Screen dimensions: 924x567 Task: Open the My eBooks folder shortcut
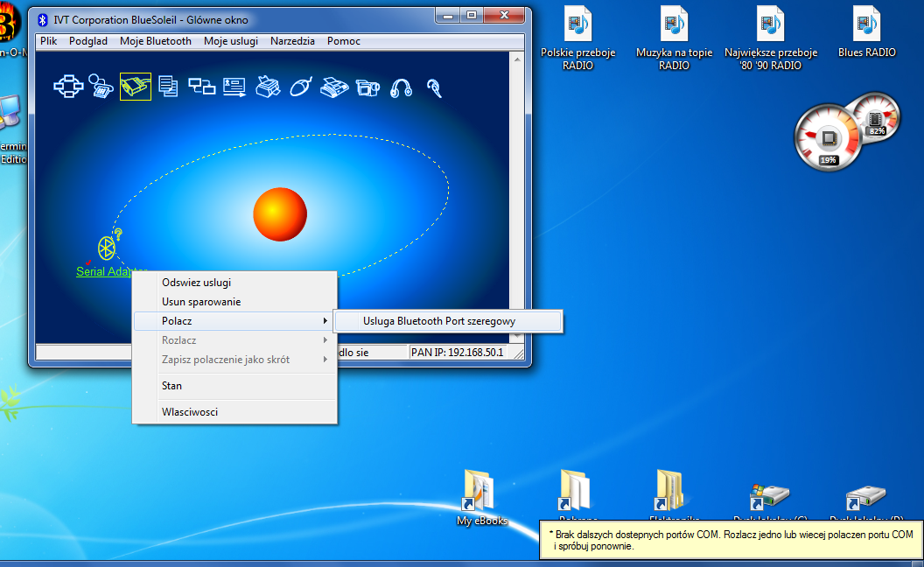(481, 498)
